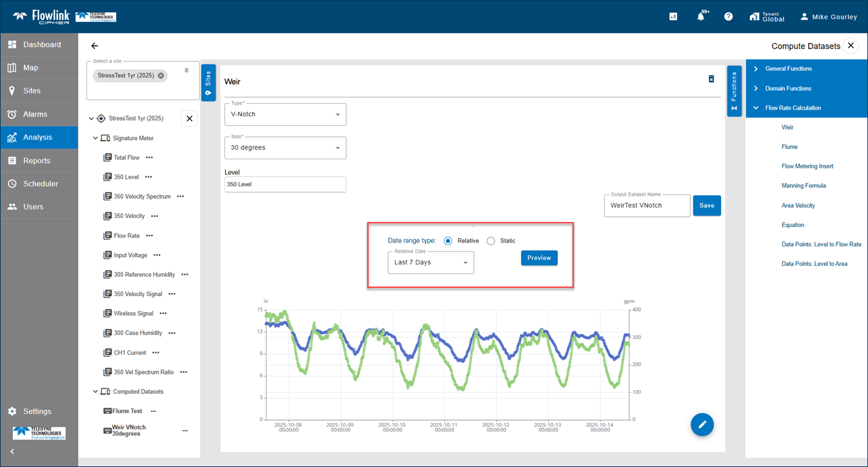Click the delete trash icon for Weir
This screenshot has width=868, height=467.
(x=711, y=79)
